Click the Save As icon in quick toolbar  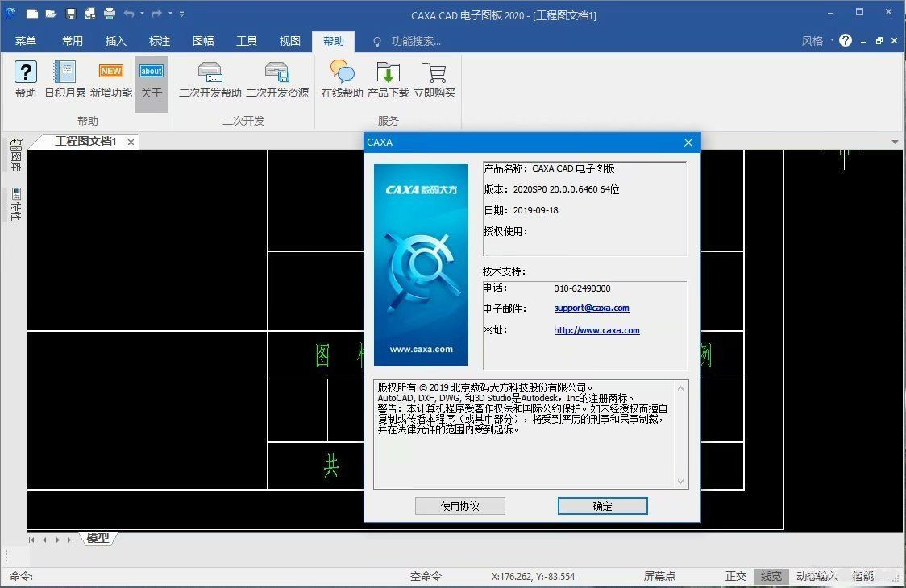(89, 13)
